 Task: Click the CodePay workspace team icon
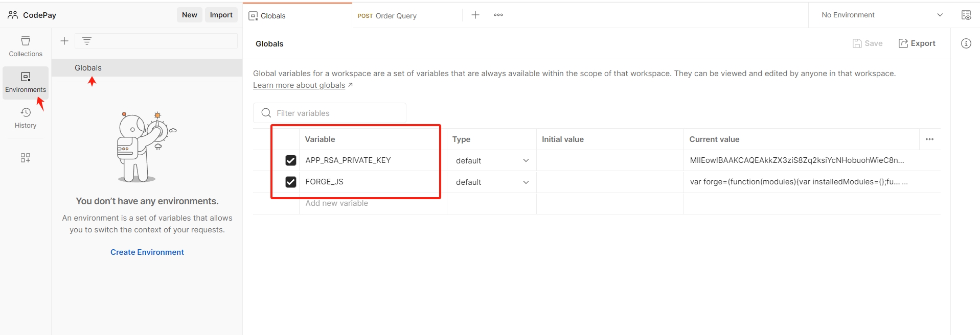[13, 15]
